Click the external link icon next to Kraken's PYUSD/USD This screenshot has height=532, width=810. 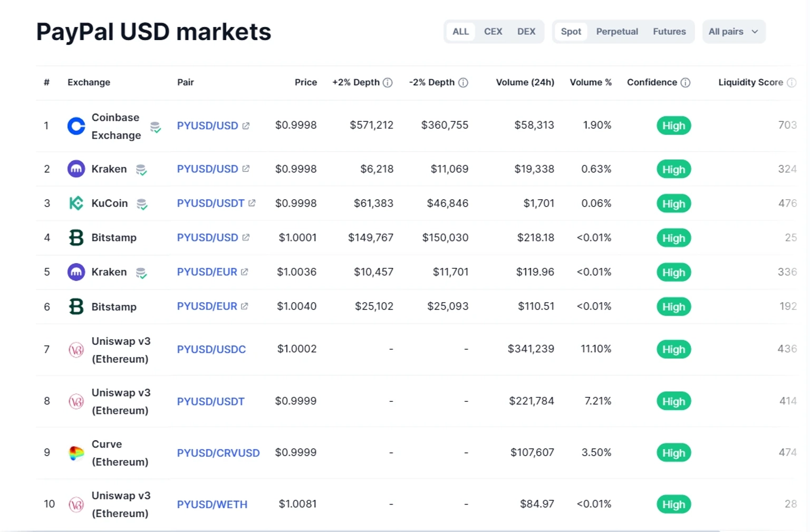point(246,169)
